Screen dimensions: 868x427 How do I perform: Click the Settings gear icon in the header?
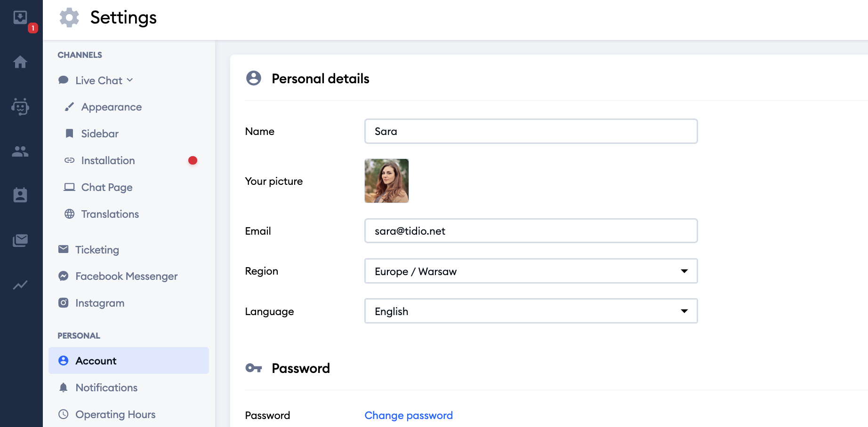69,17
